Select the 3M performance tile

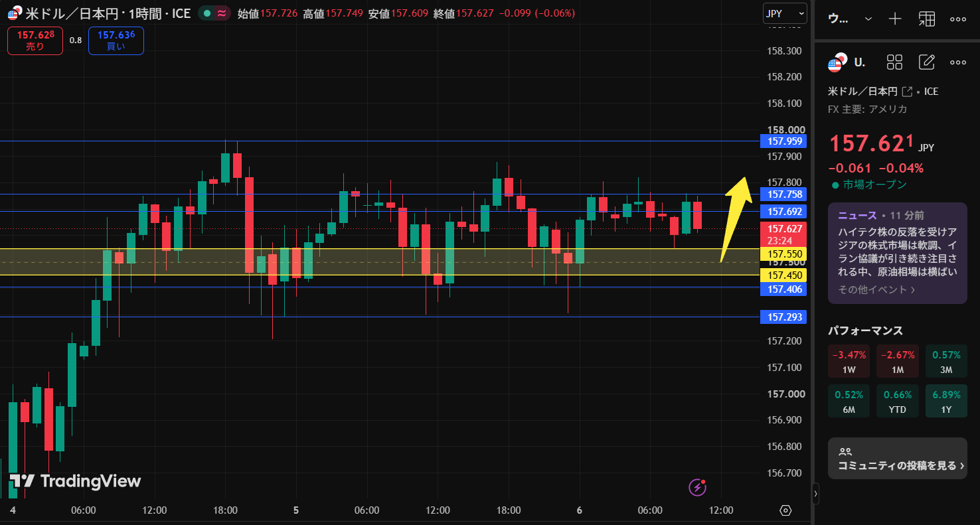pyautogui.click(x=946, y=362)
